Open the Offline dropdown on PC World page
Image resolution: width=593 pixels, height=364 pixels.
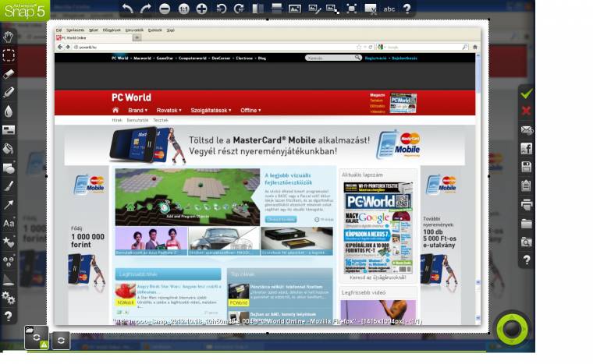[250, 111]
